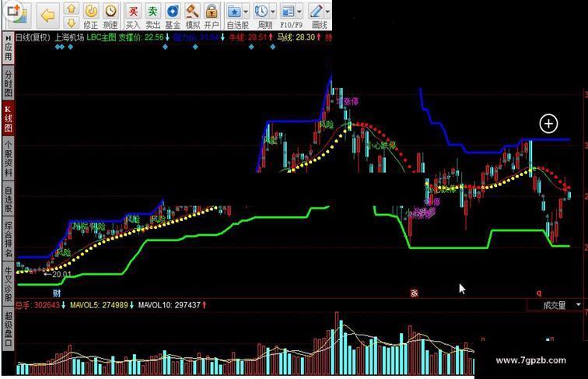This screenshot has width=588, height=379.
Task: Open the 超级盘口 sidebar tab
Action: pos(9,328)
